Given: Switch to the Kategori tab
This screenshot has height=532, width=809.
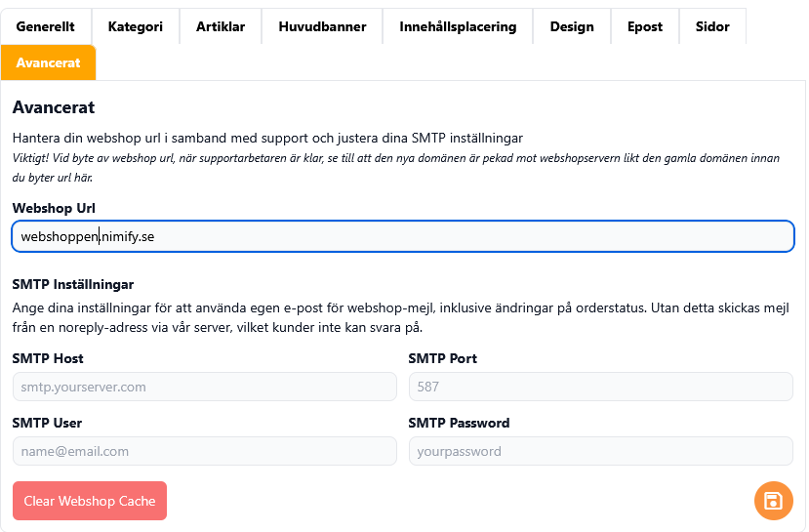Looking at the screenshot, I should click(136, 26).
